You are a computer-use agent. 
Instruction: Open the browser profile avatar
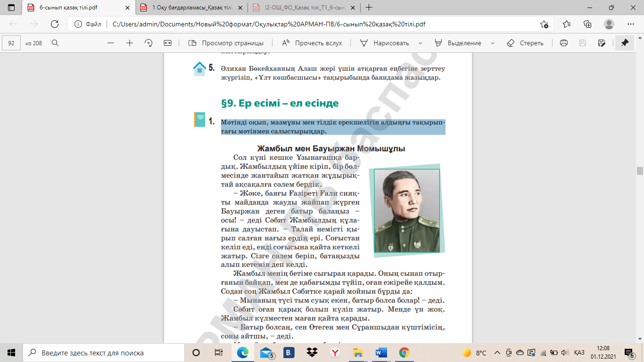click(x=609, y=24)
